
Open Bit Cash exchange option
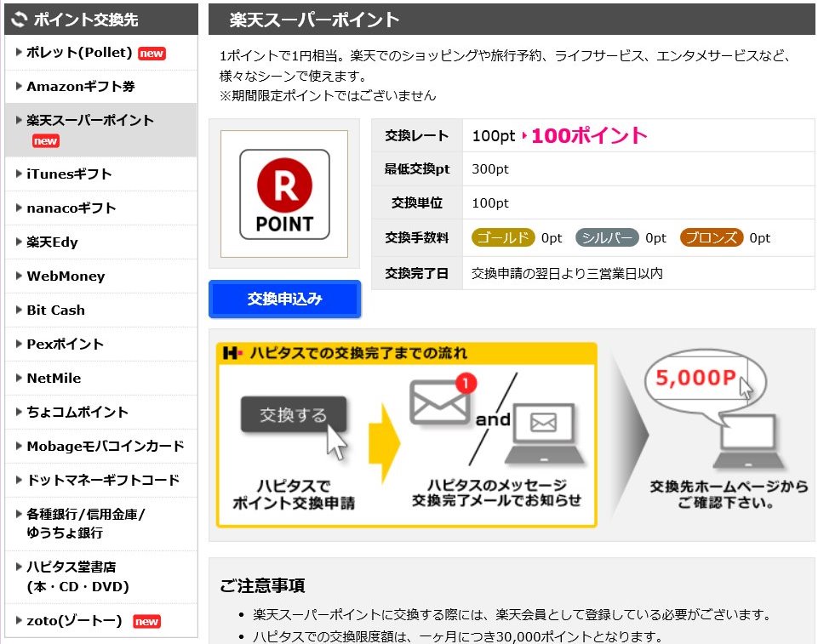coord(56,310)
